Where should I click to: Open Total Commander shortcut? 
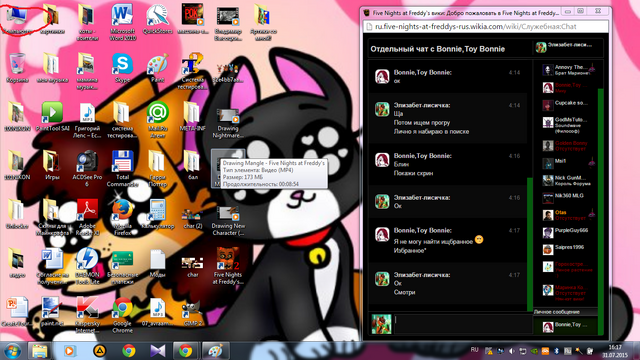122,169
